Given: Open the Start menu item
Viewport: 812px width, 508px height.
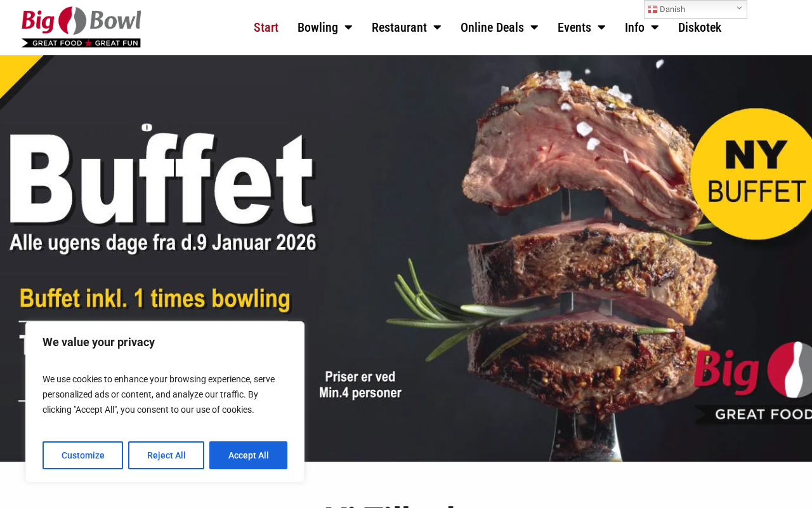Looking at the screenshot, I should (x=266, y=27).
